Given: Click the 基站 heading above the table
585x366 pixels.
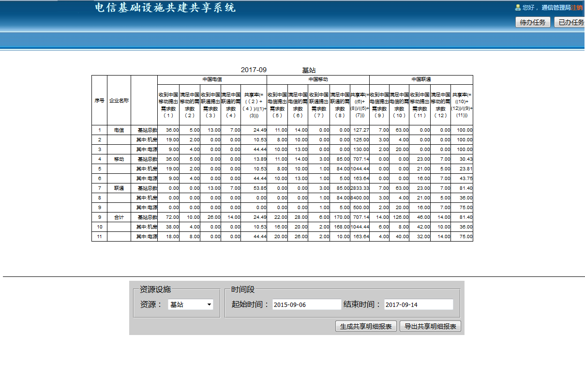Looking at the screenshot, I should pos(309,70).
